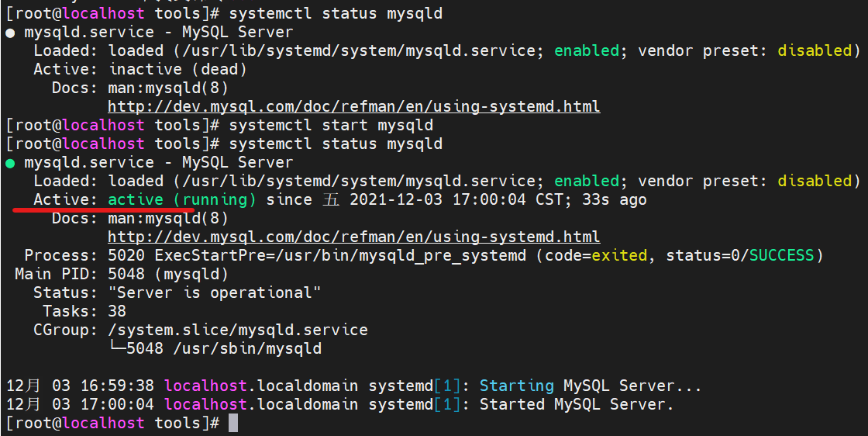Select the Tasks: 38 line
This screenshot has height=436, width=868.
point(84,311)
